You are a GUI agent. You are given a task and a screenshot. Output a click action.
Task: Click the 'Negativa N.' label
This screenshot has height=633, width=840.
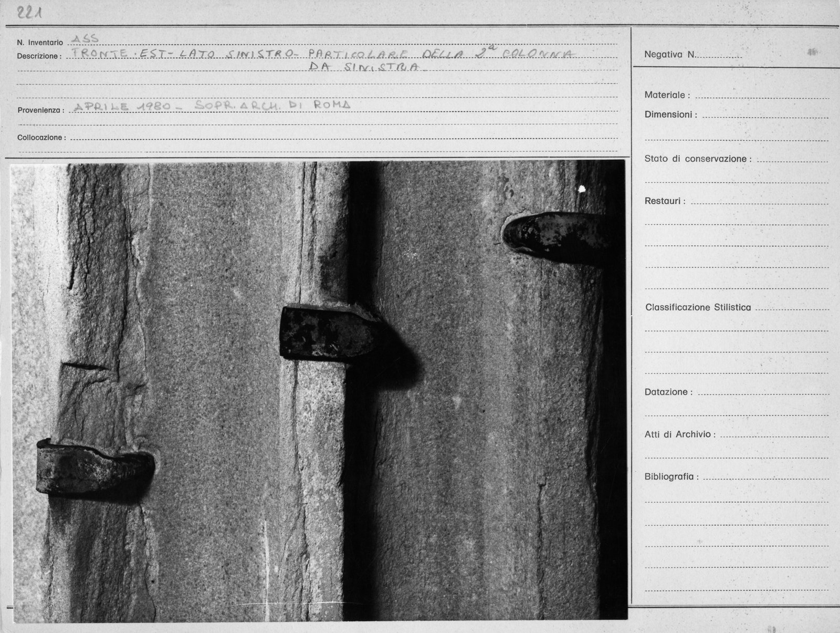(670, 54)
